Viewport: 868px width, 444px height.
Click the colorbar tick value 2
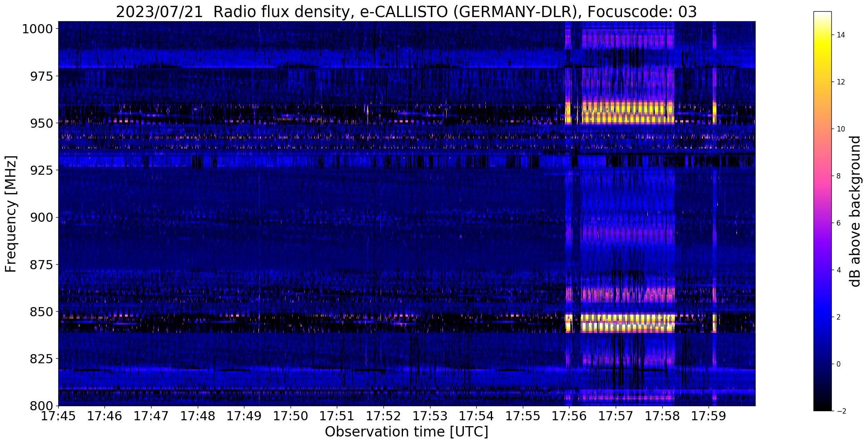pos(838,317)
